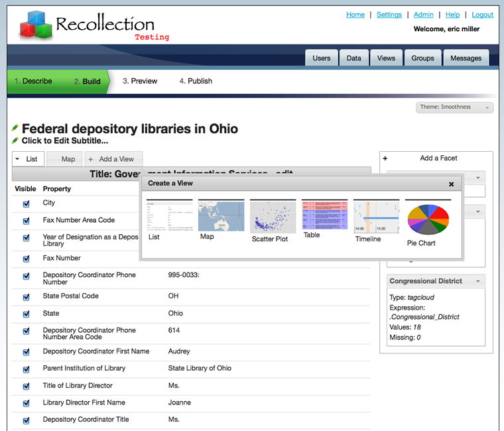Open the Data navigation tab
Viewport: 504px width, 431px height.
354,58
